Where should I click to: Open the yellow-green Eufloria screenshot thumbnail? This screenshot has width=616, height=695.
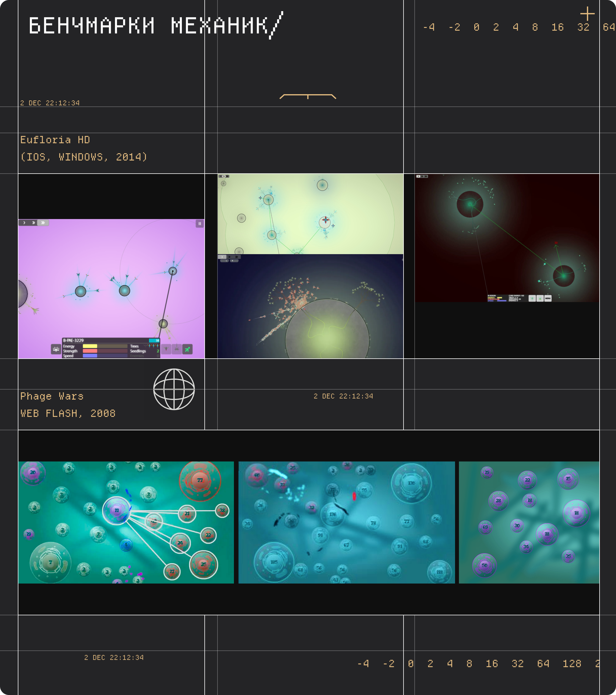[311, 214]
